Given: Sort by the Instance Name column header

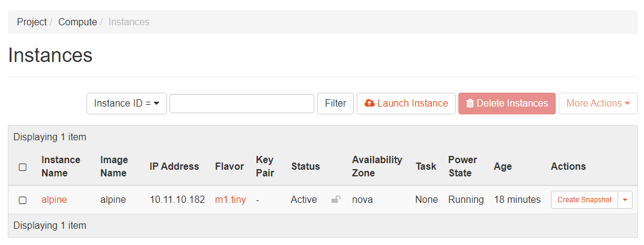Looking at the screenshot, I should click(x=61, y=166).
